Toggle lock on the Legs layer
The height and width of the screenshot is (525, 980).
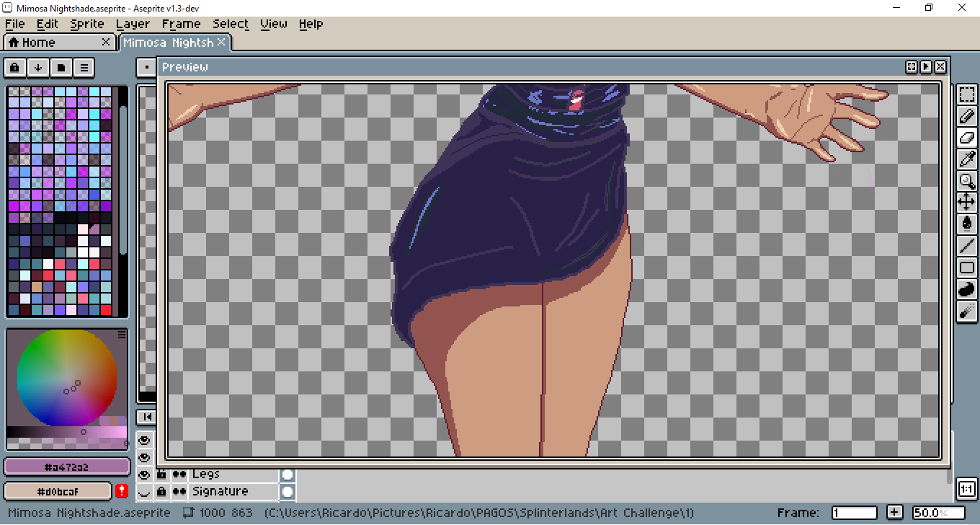tap(161, 475)
